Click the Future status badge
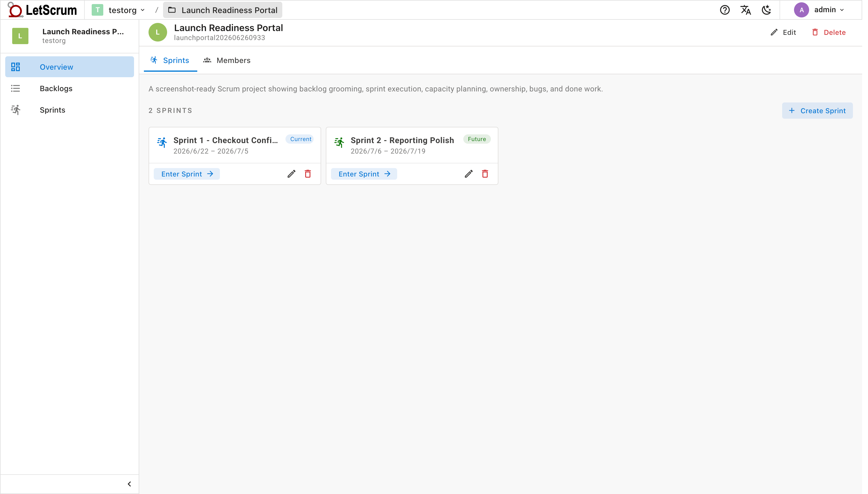This screenshot has width=868, height=494. [477, 139]
